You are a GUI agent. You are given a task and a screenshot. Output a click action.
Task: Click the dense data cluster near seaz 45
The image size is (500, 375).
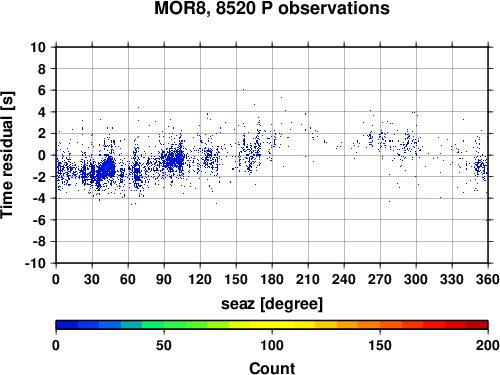(107, 168)
